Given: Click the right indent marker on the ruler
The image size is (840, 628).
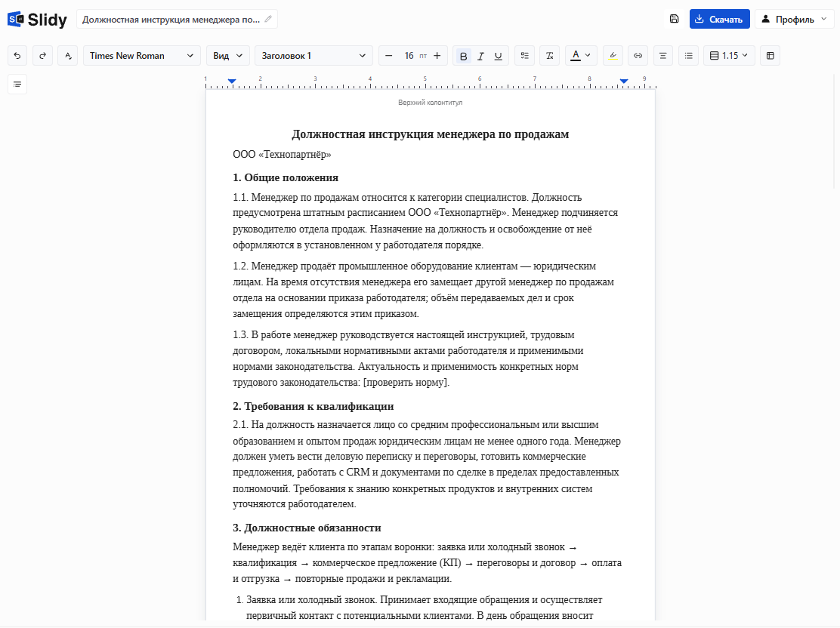Looking at the screenshot, I should (x=624, y=81).
